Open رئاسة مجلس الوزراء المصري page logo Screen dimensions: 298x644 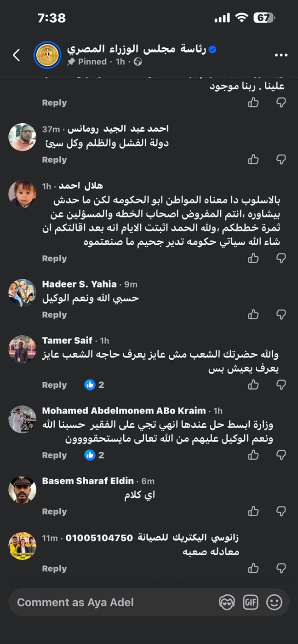[47, 55]
